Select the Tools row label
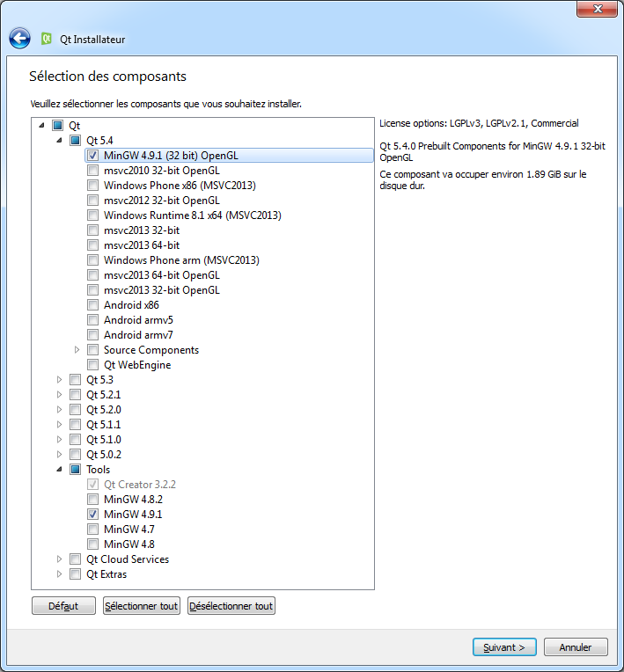Viewport: 624px width, 672px height. (98, 470)
